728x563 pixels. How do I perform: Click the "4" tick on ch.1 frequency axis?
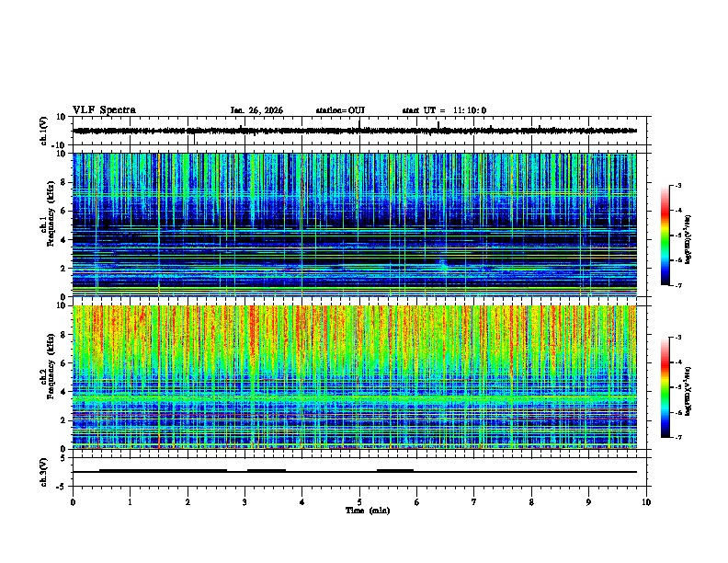point(63,240)
